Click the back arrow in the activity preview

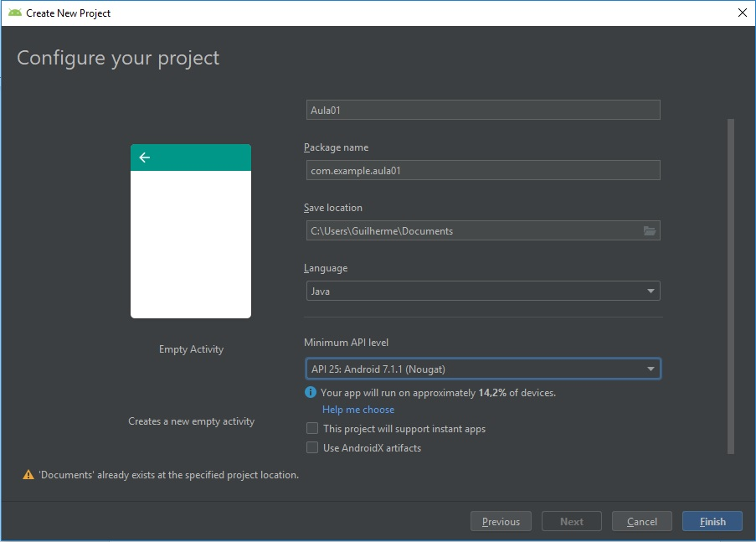click(145, 157)
